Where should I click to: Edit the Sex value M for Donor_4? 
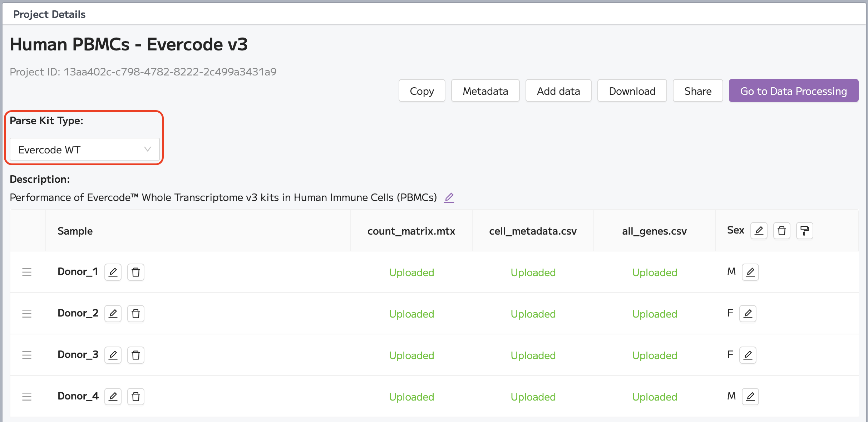(750, 397)
